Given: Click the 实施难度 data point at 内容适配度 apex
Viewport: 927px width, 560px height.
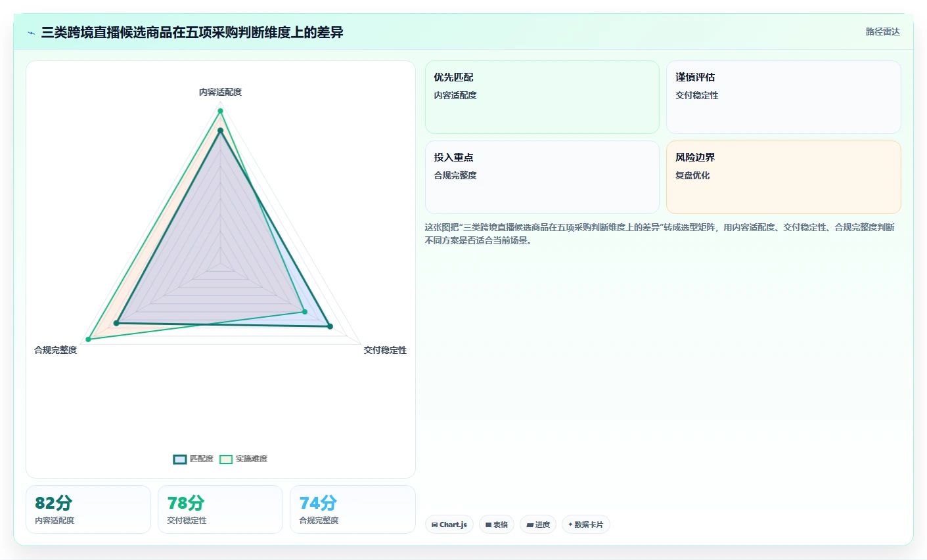Looking at the screenshot, I should click(220, 111).
